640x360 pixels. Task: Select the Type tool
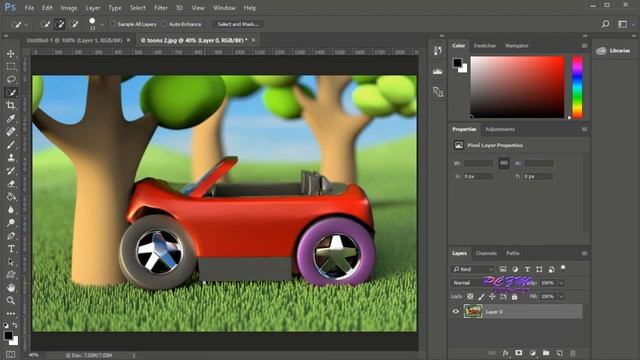pyautogui.click(x=11, y=249)
